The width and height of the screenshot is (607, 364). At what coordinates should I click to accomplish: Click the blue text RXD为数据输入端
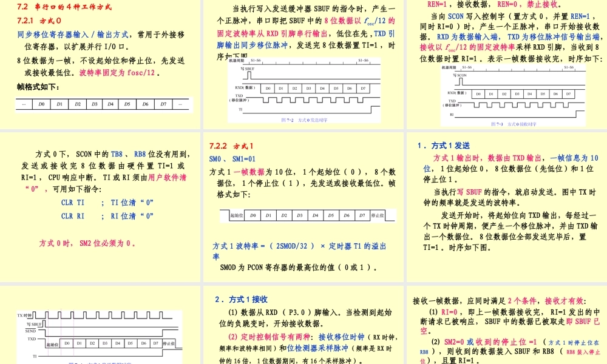pyautogui.click(x=469, y=37)
